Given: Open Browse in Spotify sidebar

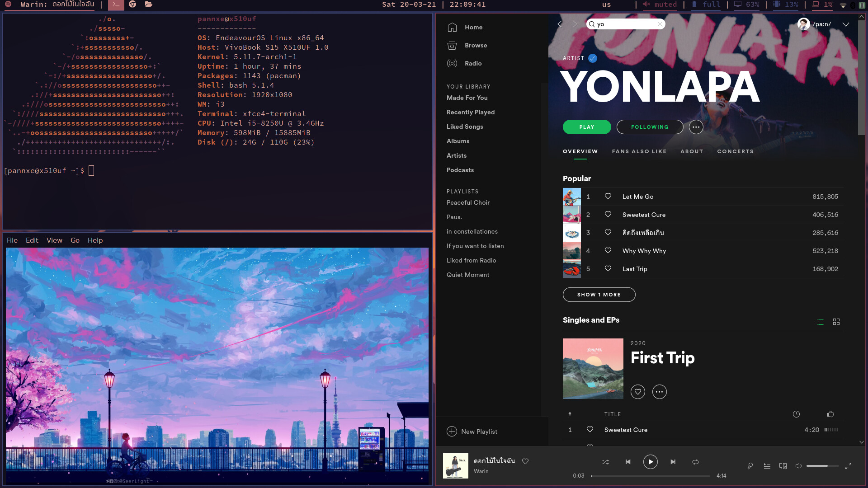Looking at the screenshot, I should click(467, 45).
